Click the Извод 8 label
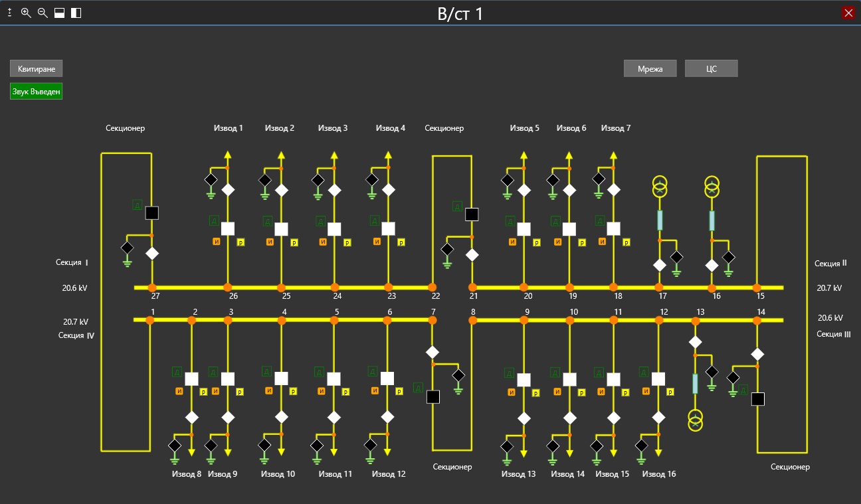The height and width of the screenshot is (504, 861). 186,474
